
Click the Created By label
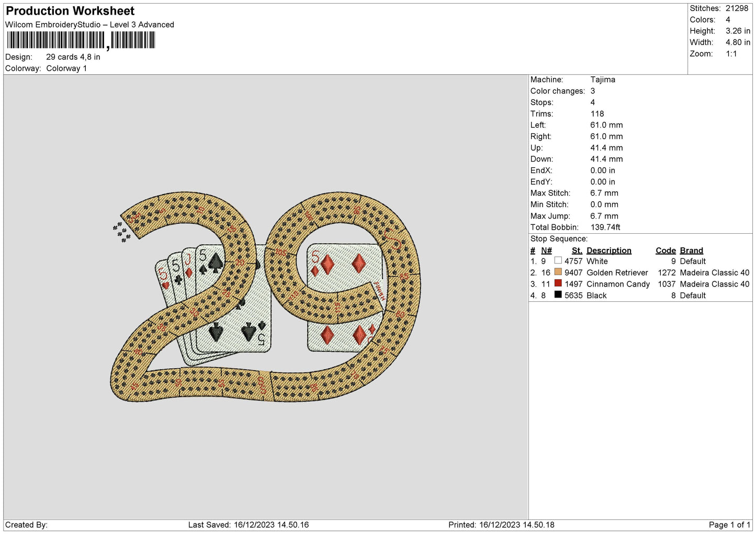click(26, 525)
